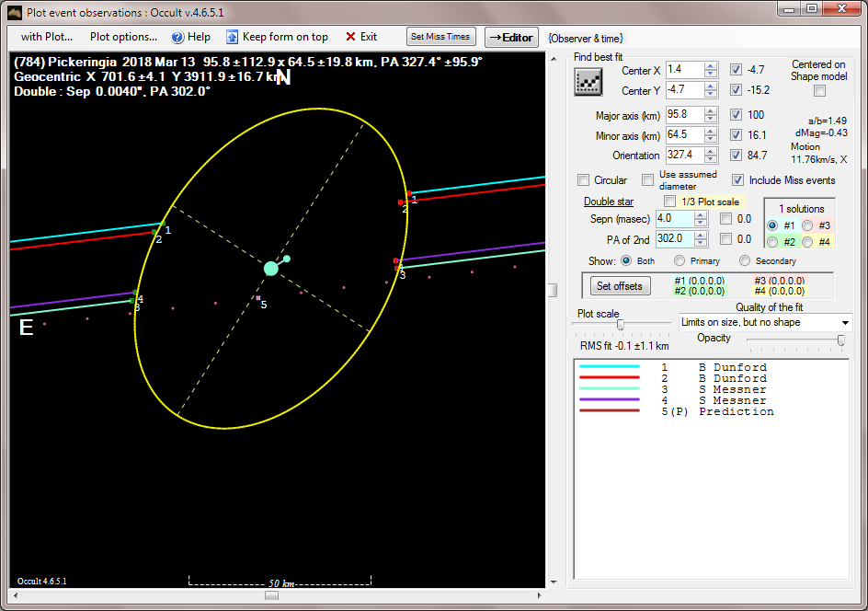
Task: Click the Find best fit chart icon
Action: pyautogui.click(x=588, y=82)
